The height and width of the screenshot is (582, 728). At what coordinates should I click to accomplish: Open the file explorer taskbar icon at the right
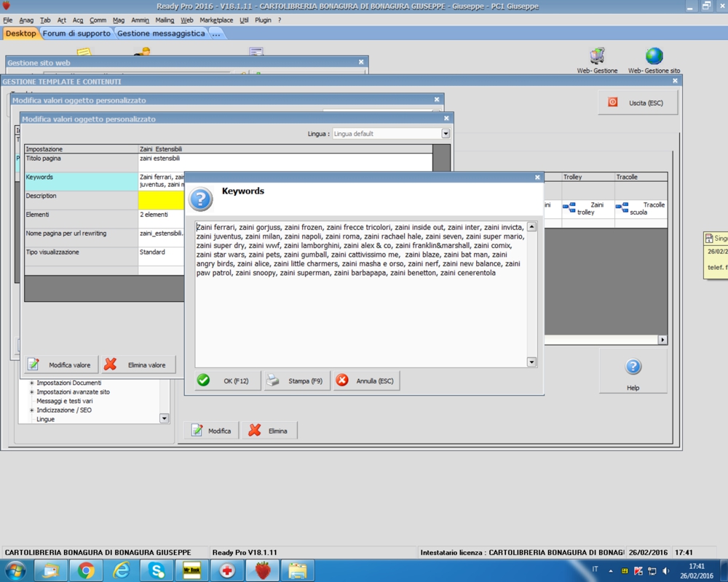click(298, 570)
